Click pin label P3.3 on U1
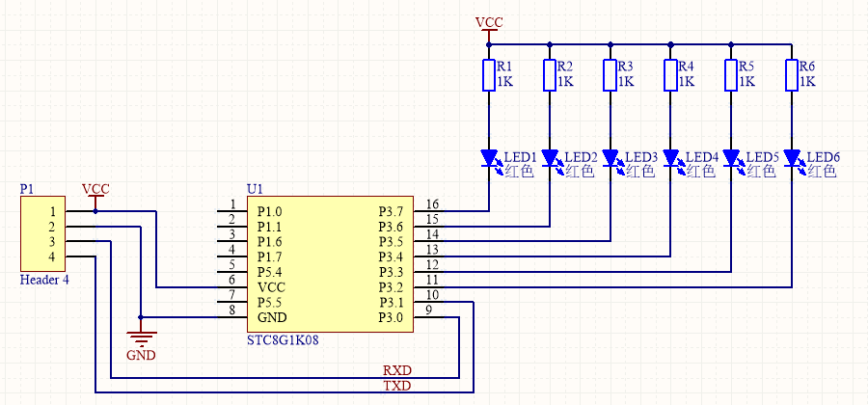Viewport: 868px width, 405px height. click(391, 272)
